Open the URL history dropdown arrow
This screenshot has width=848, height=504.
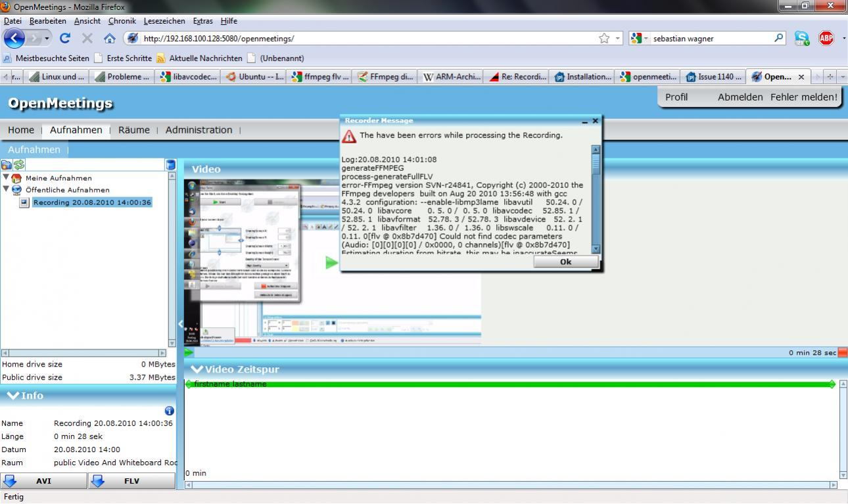(x=618, y=39)
